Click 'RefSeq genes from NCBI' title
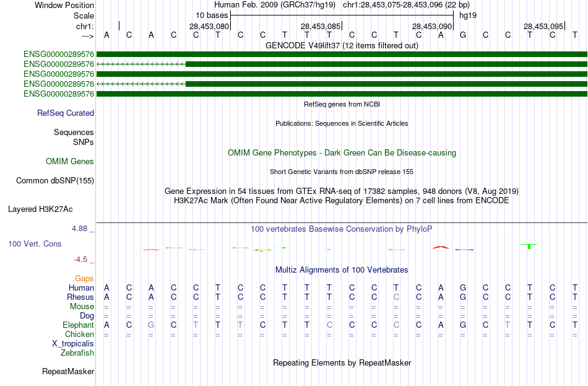Image resolution: width=588 pixels, height=386 pixels. click(342, 104)
